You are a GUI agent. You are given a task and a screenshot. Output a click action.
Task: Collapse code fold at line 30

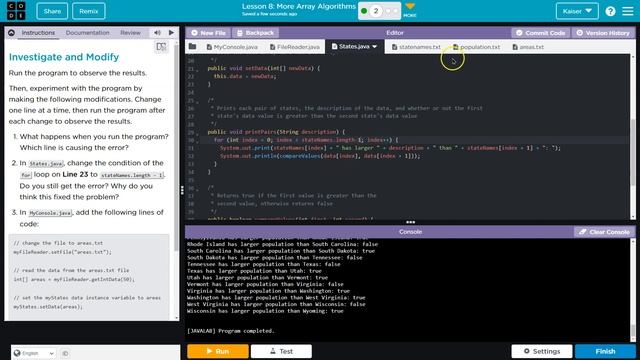198,141
